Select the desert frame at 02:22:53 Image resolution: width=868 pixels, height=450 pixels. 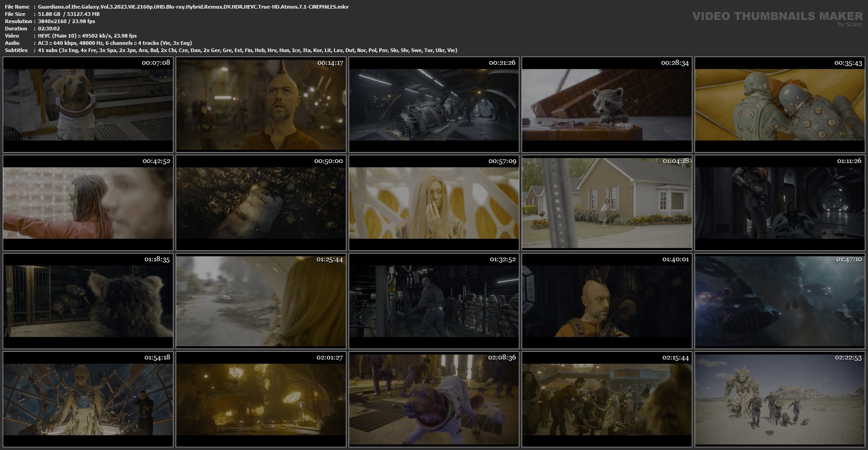780,399
